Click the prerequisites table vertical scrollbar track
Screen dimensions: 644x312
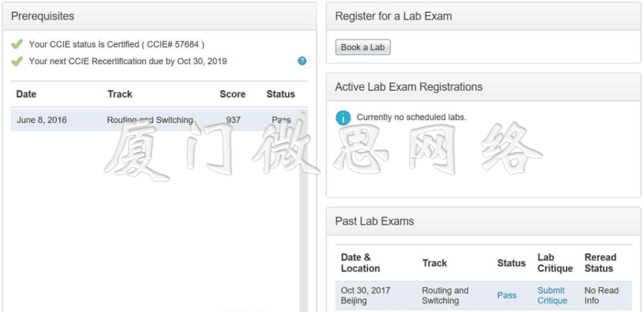click(x=303, y=213)
